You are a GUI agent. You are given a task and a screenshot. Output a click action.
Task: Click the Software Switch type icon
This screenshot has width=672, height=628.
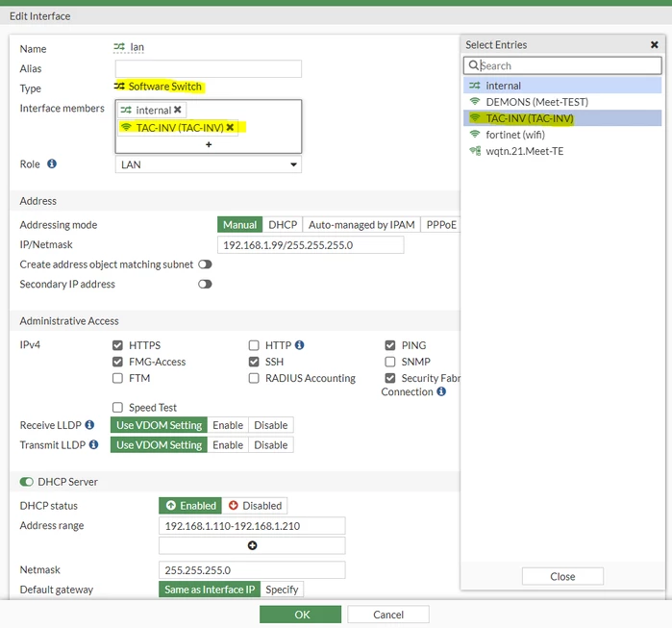pos(119,87)
